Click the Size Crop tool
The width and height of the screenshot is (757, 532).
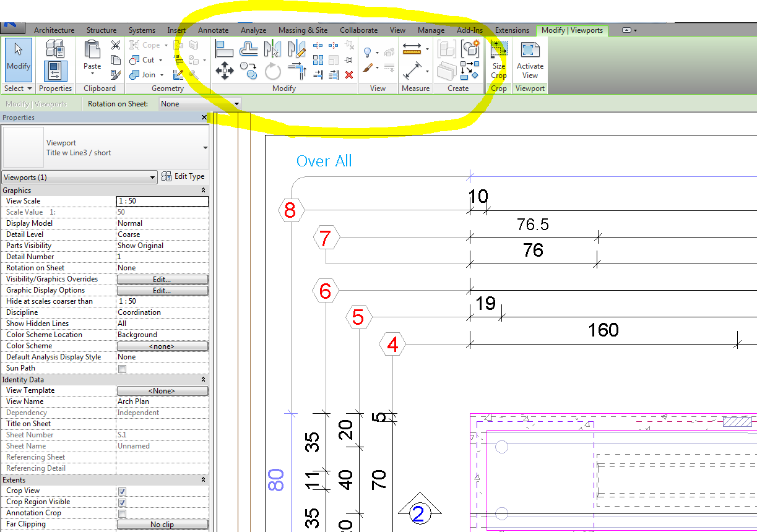pos(498,56)
